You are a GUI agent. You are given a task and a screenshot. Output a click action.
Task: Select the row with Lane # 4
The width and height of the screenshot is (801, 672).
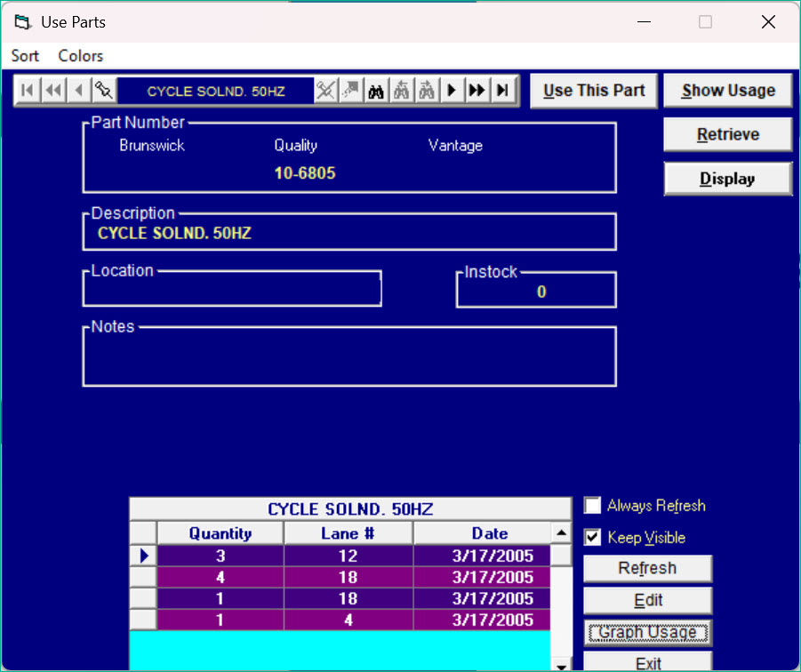coord(348,620)
